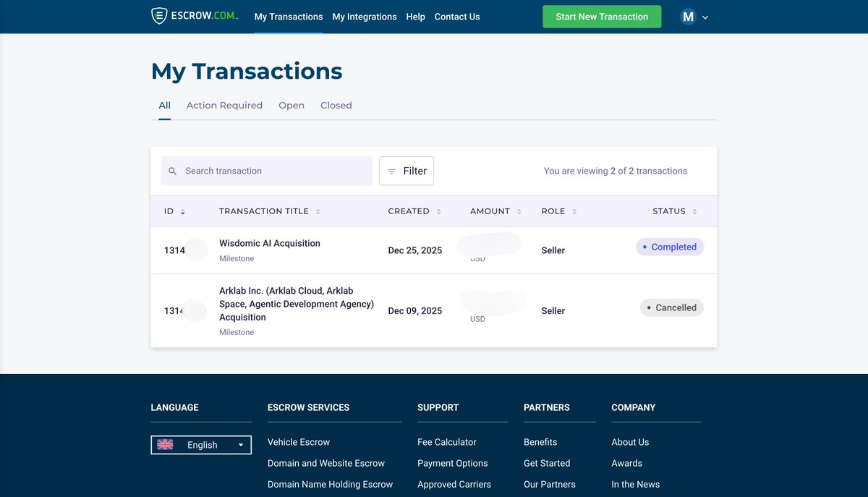Select the All transactions tab
868x497 pixels.
pyautogui.click(x=165, y=106)
